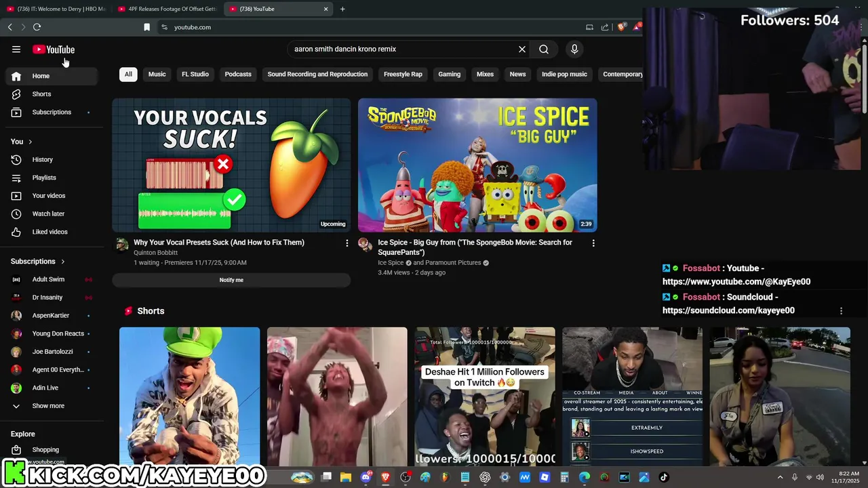868x488 pixels.
Task: Open Dr Insanity channel
Action: 52,298
